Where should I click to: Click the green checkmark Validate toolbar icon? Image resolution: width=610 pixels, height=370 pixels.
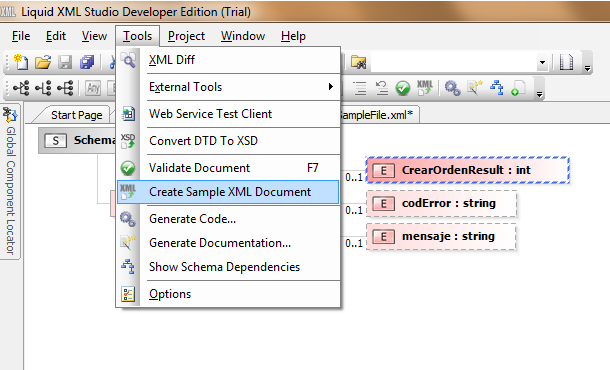point(403,88)
